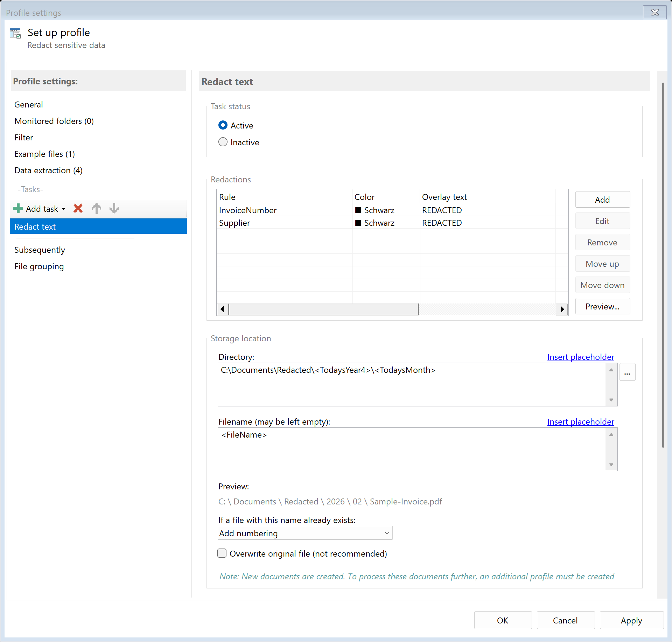The image size is (672, 642).
Task: Move task up with gray up arrow
Action: (97, 209)
